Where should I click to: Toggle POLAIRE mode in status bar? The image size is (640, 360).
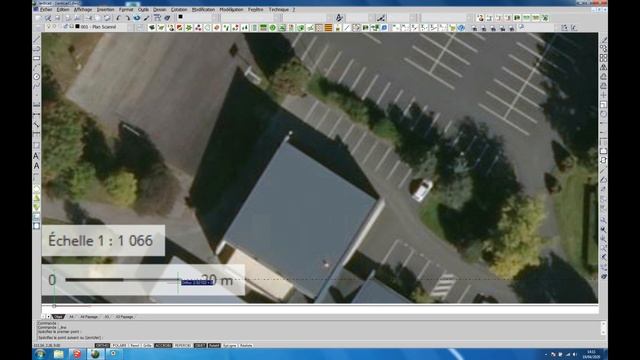pyautogui.click(x=119, y=346)
